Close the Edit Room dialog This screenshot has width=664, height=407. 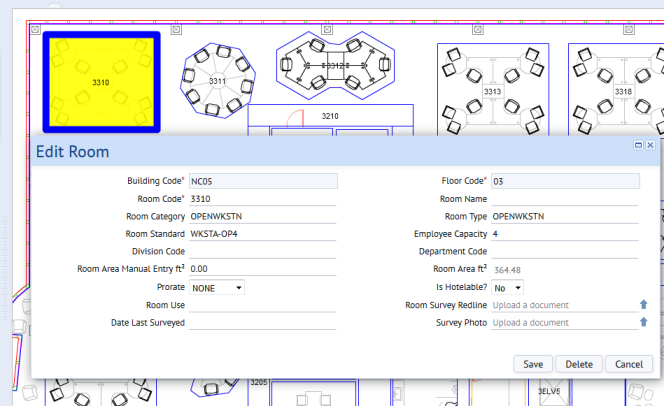tap(650, 145)
